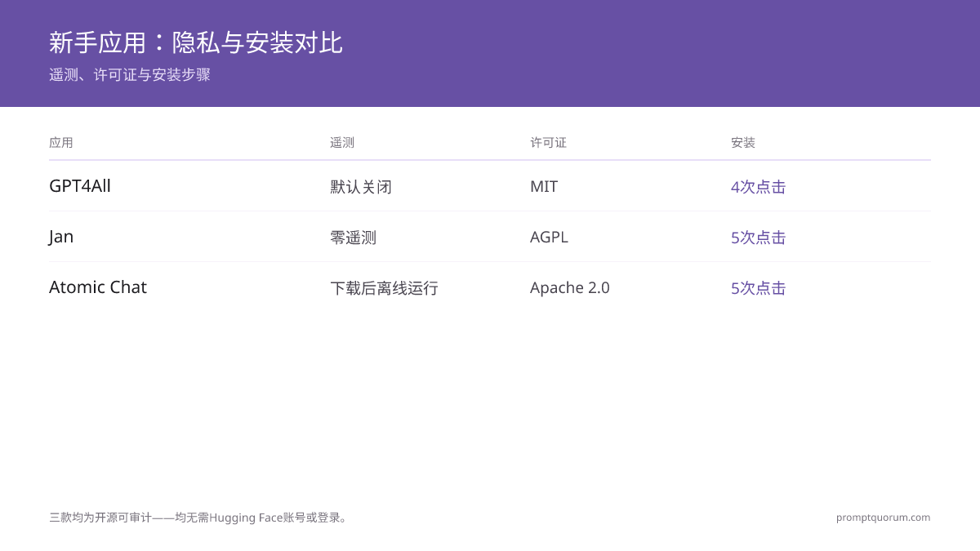980x551 pixels.
Task: Click the 默认关闭 telemetry cell
Action: [361, 187]
